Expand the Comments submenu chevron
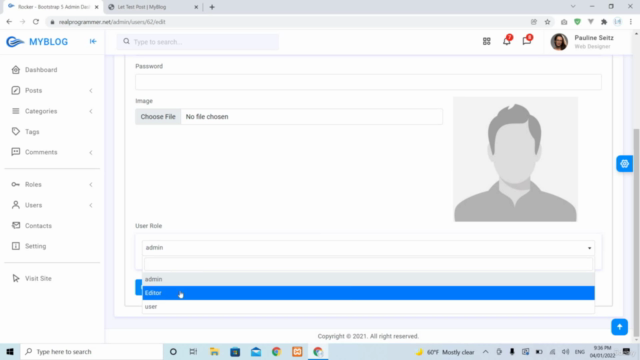This screenshot has height=360, width=640. (91, 152)
